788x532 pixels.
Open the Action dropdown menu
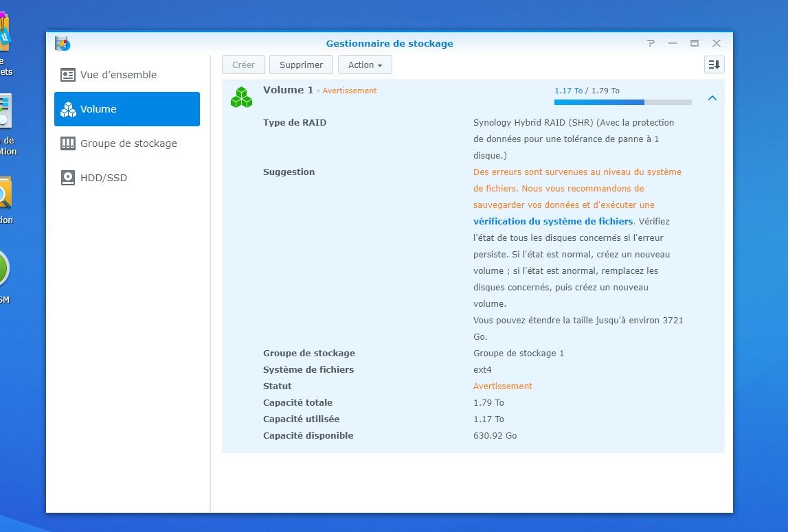tap(365, 65)
